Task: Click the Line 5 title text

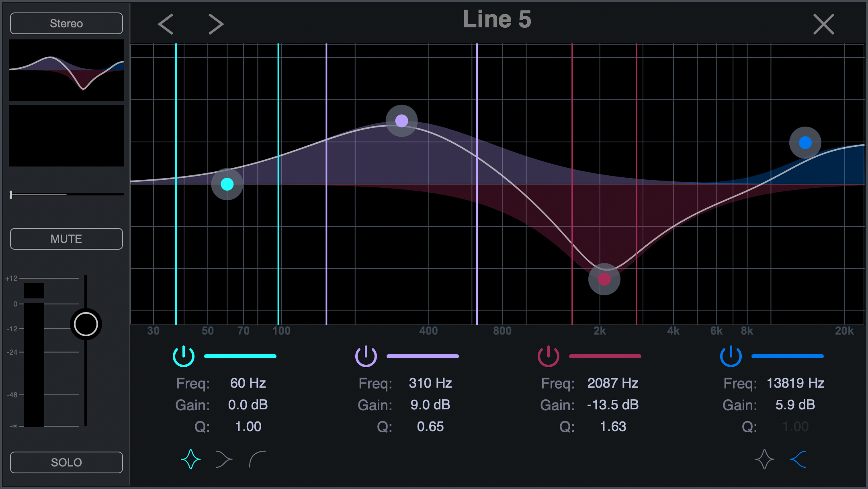Action: [497, 19]
